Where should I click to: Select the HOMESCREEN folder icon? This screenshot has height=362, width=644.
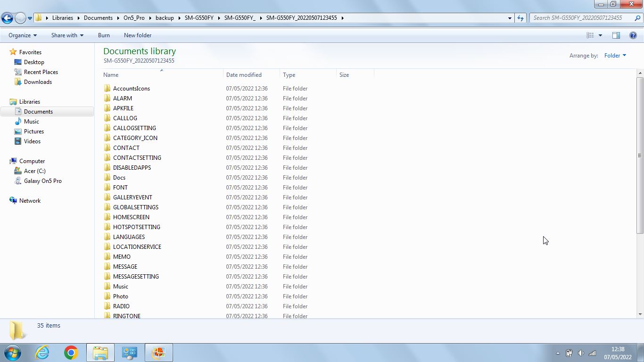tap(107, 217)
